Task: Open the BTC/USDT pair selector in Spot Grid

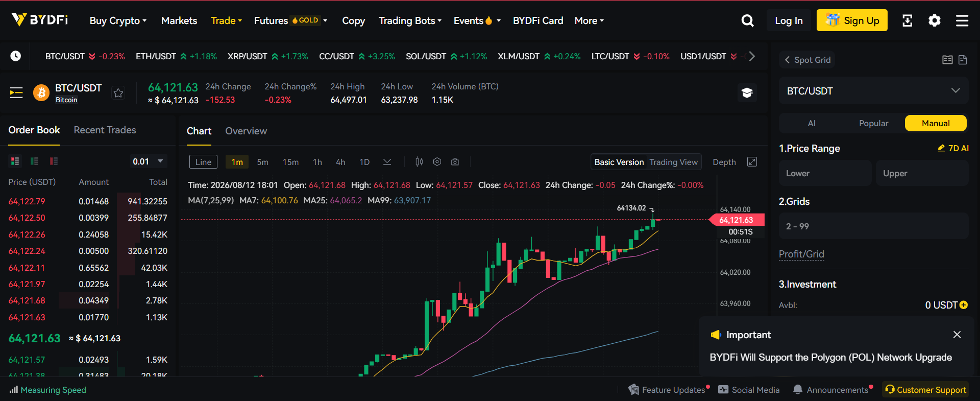Action: point(873,91)
